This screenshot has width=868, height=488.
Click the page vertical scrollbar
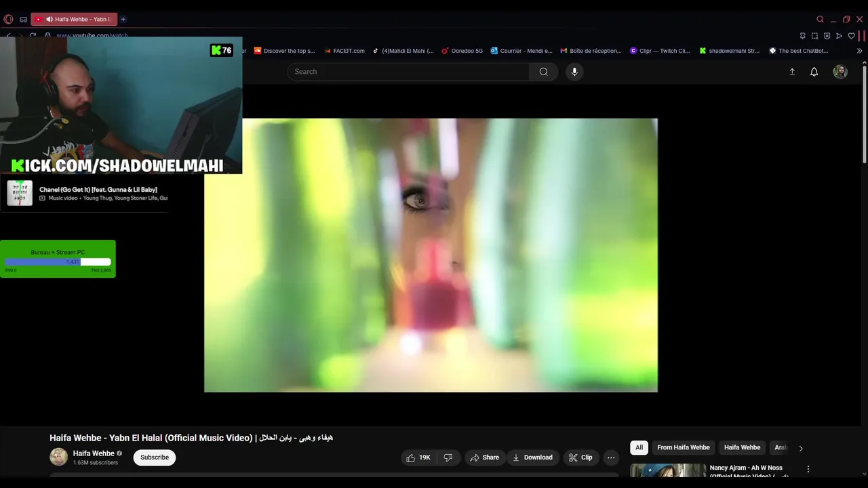coord(864,114)
